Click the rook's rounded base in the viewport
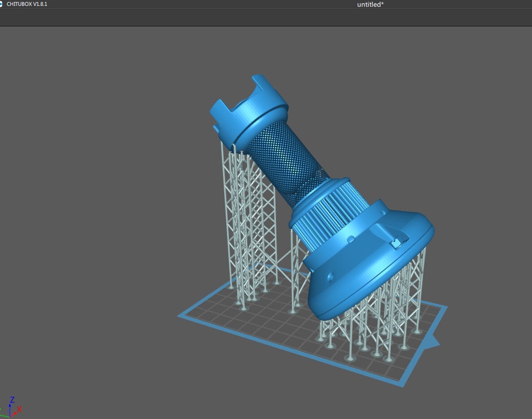This screenshot has width=532, height=419. click(372, 269)
